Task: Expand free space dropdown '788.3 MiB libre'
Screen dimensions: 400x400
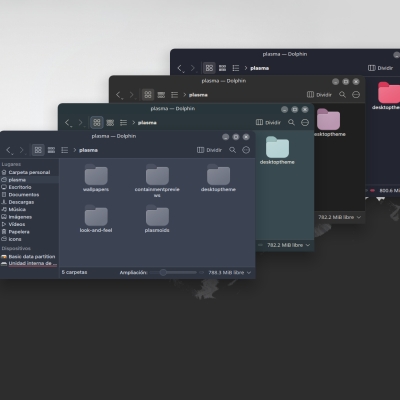Action: 229,273
